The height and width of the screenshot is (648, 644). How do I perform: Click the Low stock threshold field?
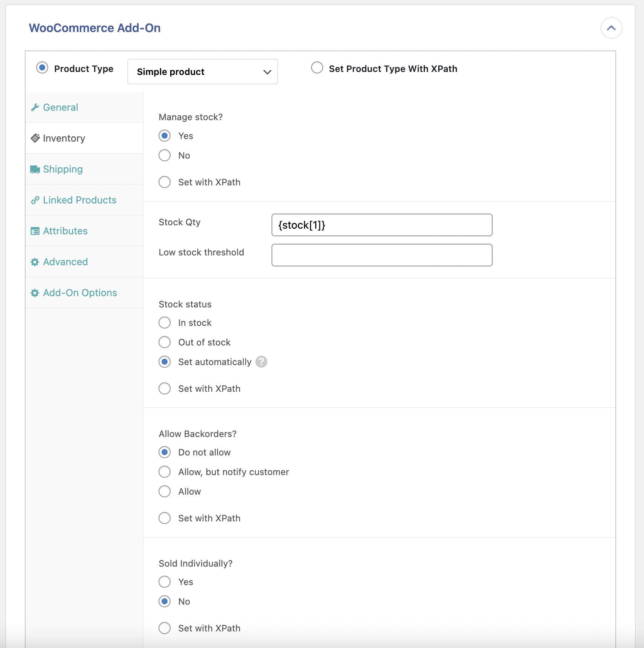[382, 255]
